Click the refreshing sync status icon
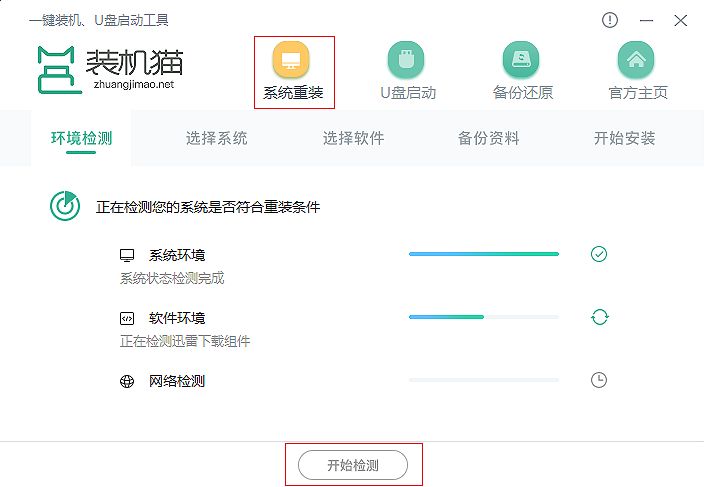Screen dimensions: 707x487 pos(599,317)
